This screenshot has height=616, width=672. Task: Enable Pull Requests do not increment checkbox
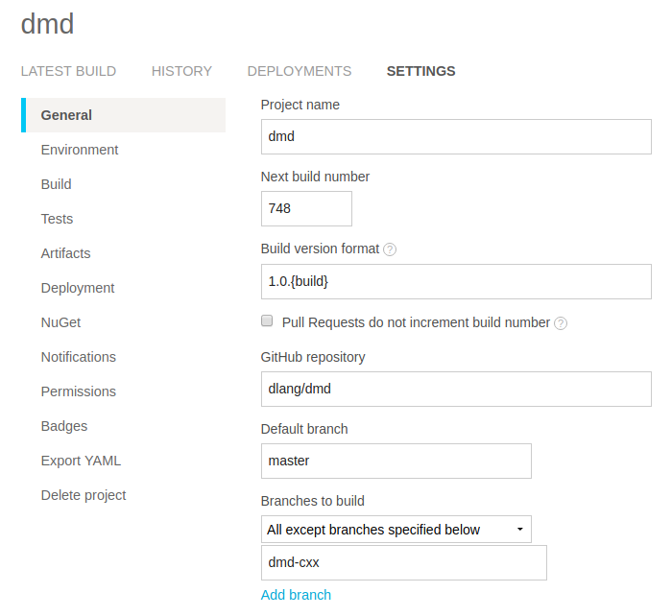click(268, 322)
